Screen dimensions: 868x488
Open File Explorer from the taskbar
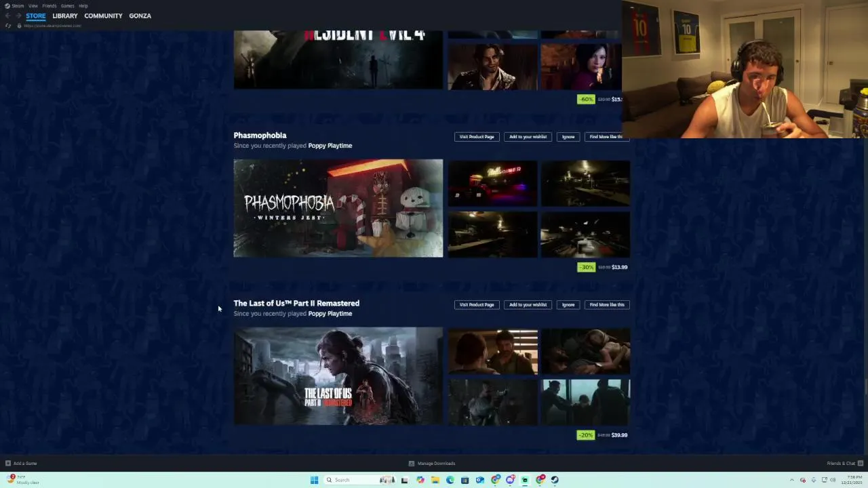[x=435, y=480]
